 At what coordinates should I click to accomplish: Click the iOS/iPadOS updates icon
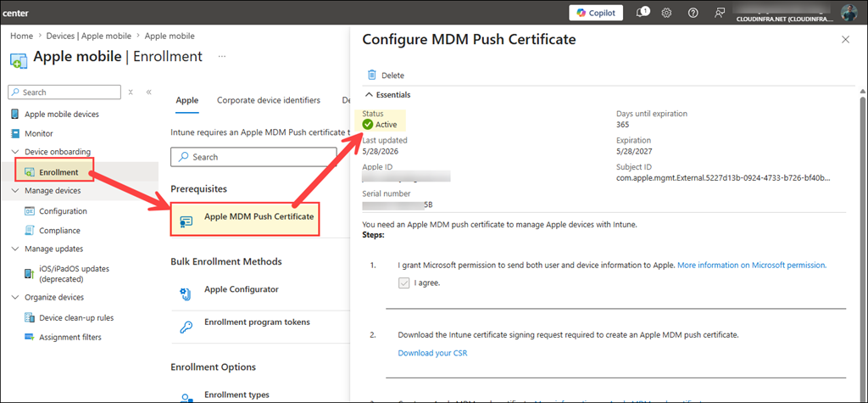pyautogui.click(x=30, y=274)
